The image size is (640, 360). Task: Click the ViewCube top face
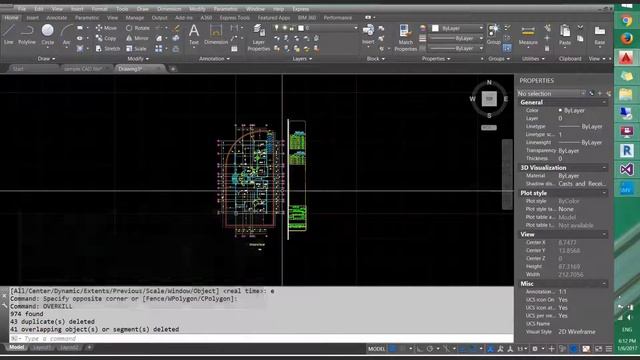coord(489,98)
